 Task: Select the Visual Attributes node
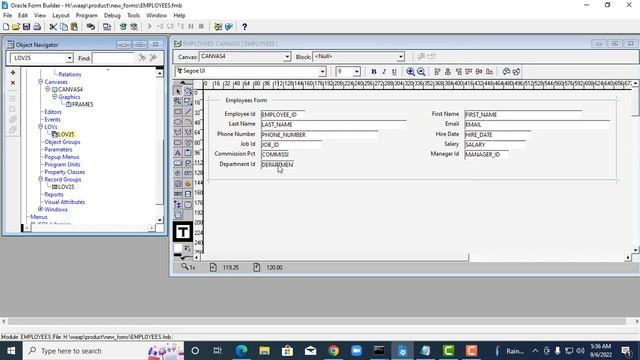click(x=65, y=202)
